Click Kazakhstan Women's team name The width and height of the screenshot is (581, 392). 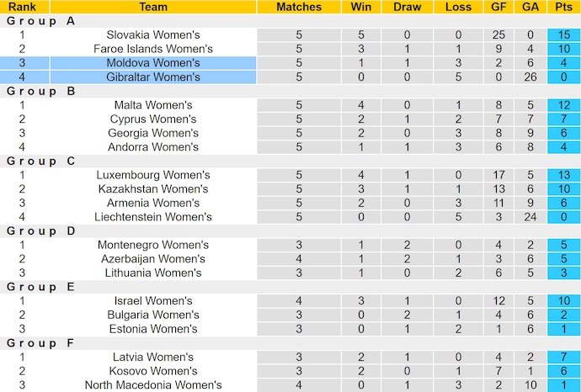tap(153, 189)
